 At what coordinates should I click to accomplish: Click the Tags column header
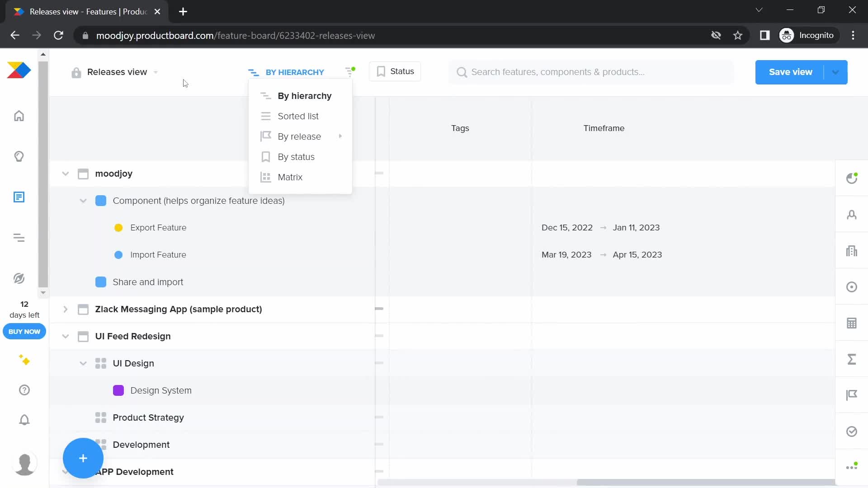click(x=460, y=128)
